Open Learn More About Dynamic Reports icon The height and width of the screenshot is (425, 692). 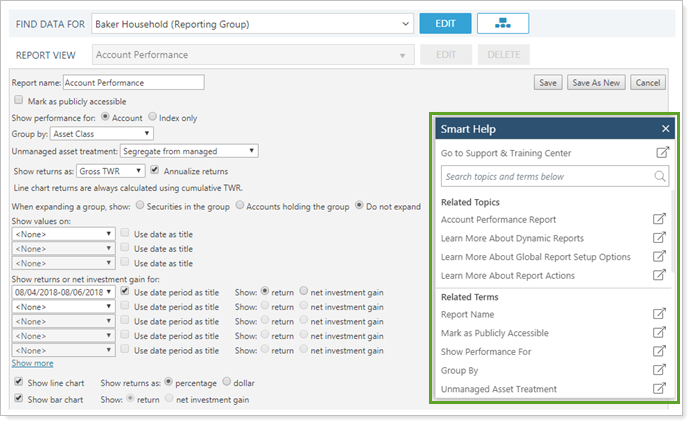click(x=660, y=238)
